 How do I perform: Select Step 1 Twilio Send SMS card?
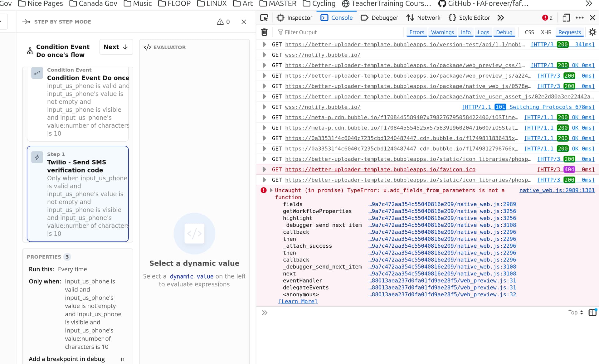pyautogui.click(x=78, y=194)
